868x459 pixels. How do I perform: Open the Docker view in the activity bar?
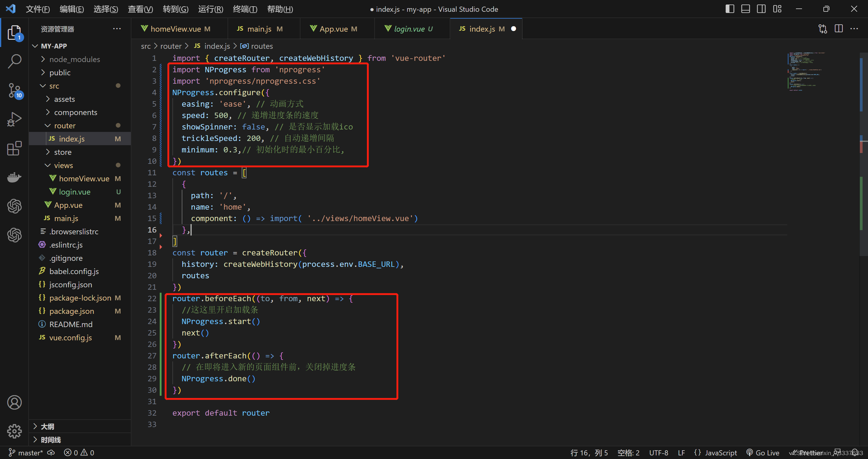(x=14, y=177)
